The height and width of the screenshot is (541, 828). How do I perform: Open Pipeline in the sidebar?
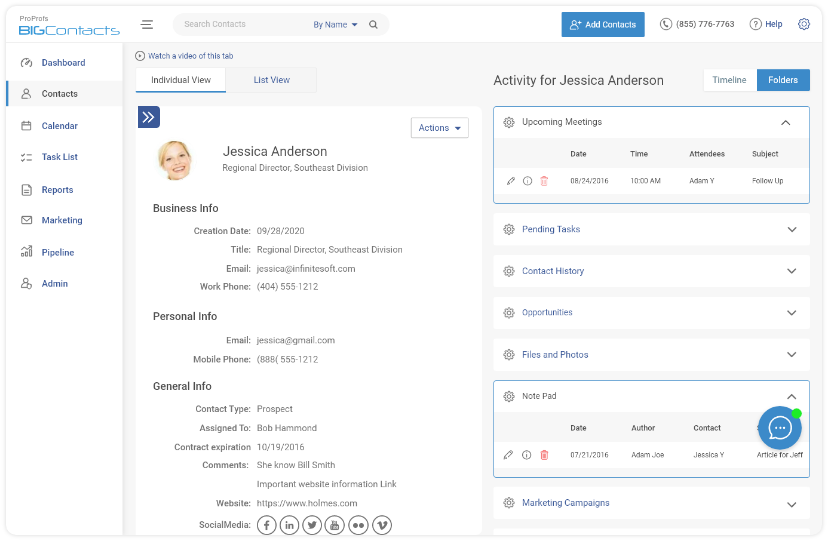point(58,253)
